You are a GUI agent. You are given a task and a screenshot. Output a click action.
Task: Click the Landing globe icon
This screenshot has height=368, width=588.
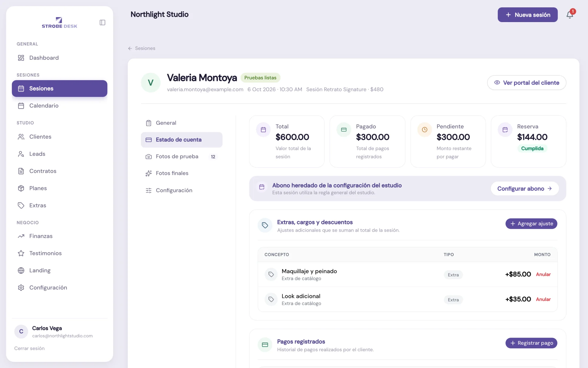point(21,270)
